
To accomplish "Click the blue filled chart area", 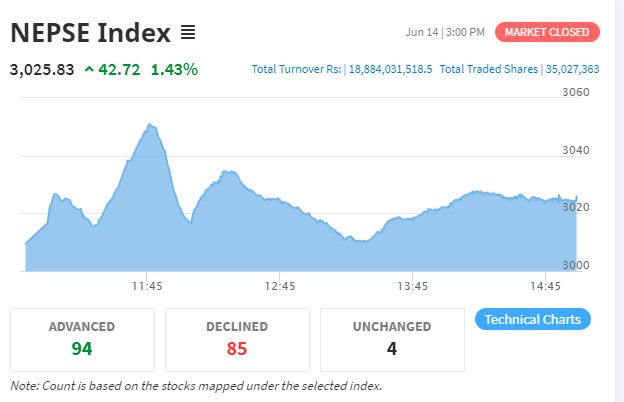I will pos(300,245).
